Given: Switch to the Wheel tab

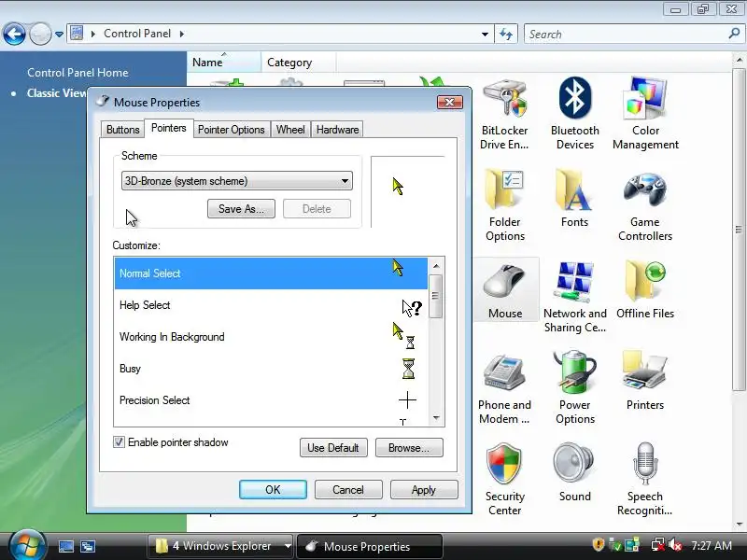Looking at the screenshot, I should click(290, 130).
